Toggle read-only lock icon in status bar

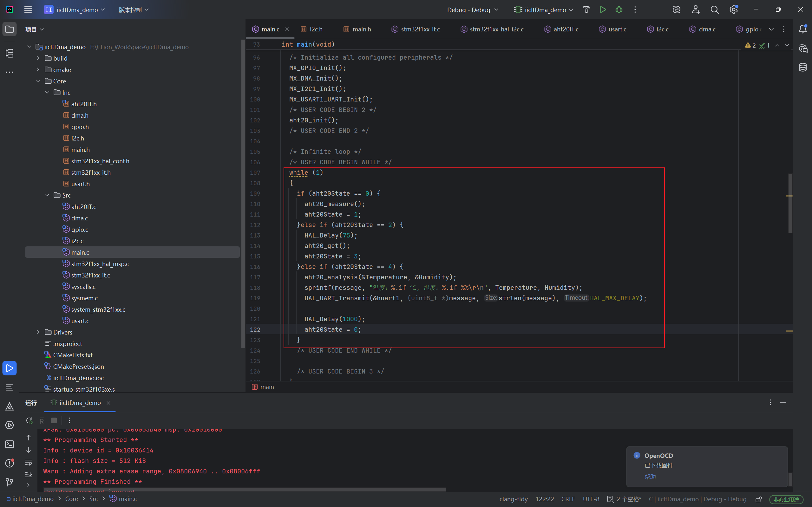coord(759,499)
